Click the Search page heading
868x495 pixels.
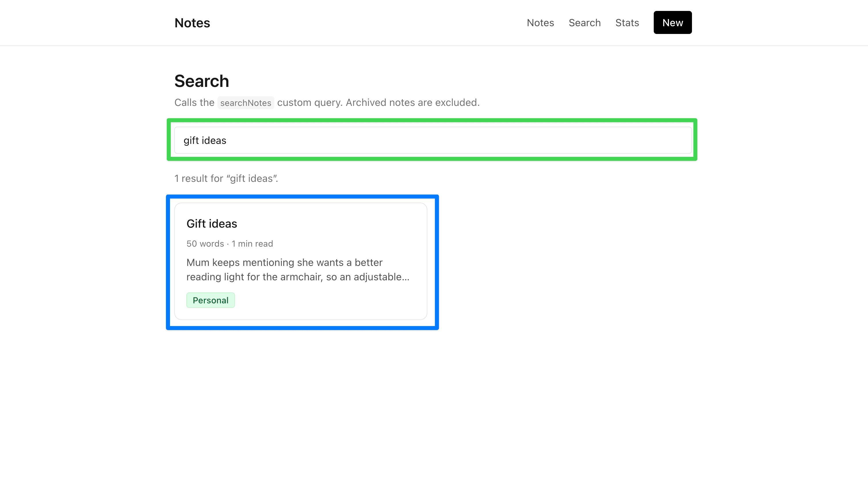pyautogui.click(x=201, y=81)
